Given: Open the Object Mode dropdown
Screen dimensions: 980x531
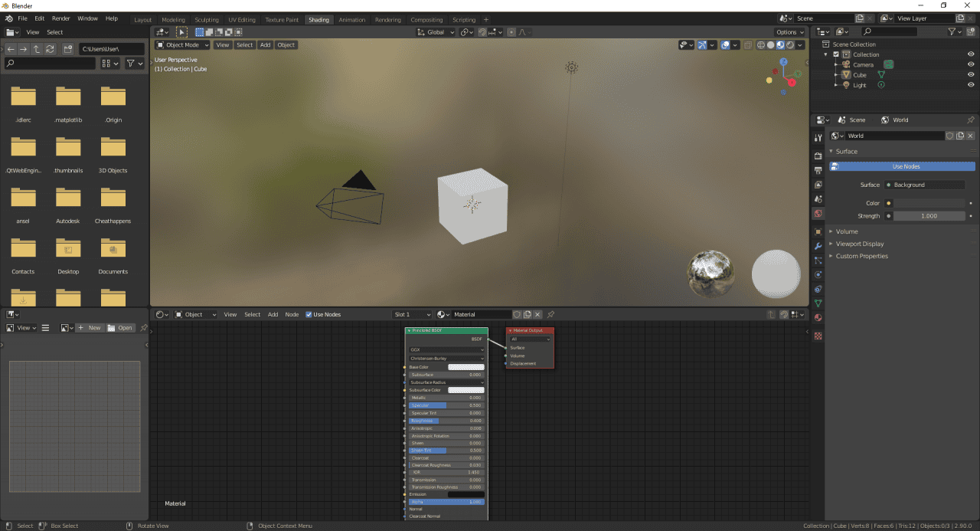Looking at the screenshot, I should [x=183, y=44].
